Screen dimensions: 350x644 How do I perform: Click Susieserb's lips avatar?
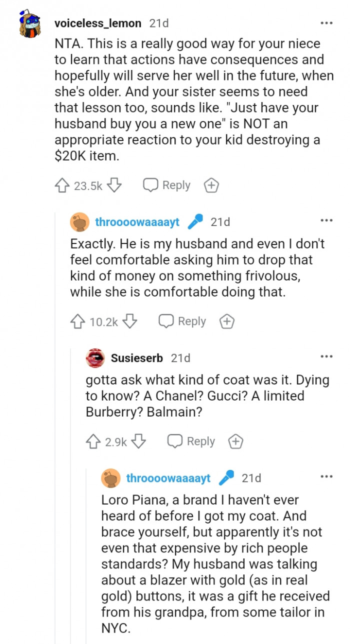95,358
